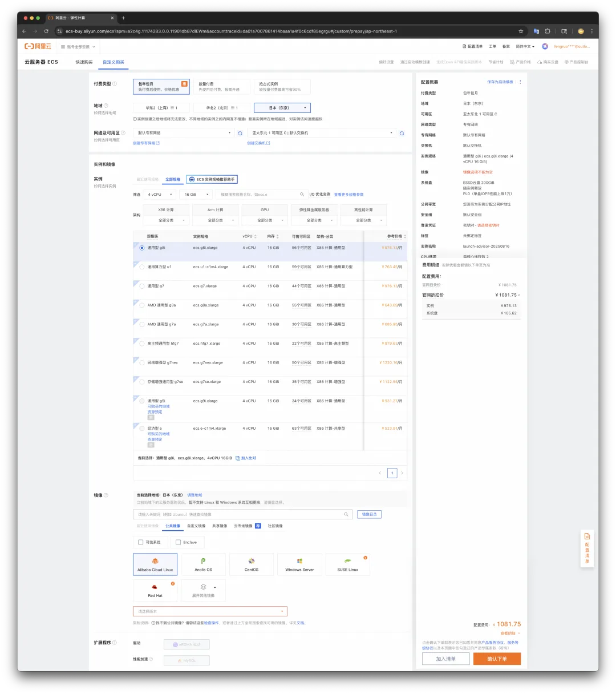Expand 展开其他镜像 option
Image resolution: width=616 pixels, height=694 pixels.
click(x=203, y=590)
